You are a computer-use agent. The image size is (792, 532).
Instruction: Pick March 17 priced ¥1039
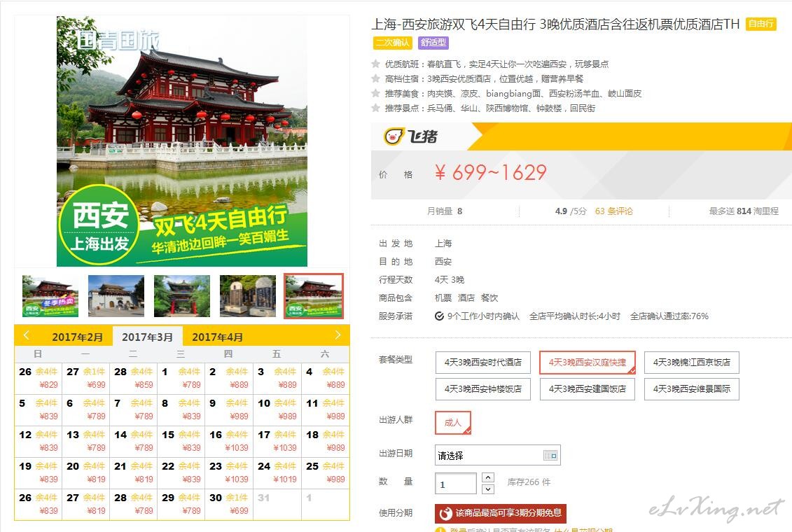coord(277,440)
